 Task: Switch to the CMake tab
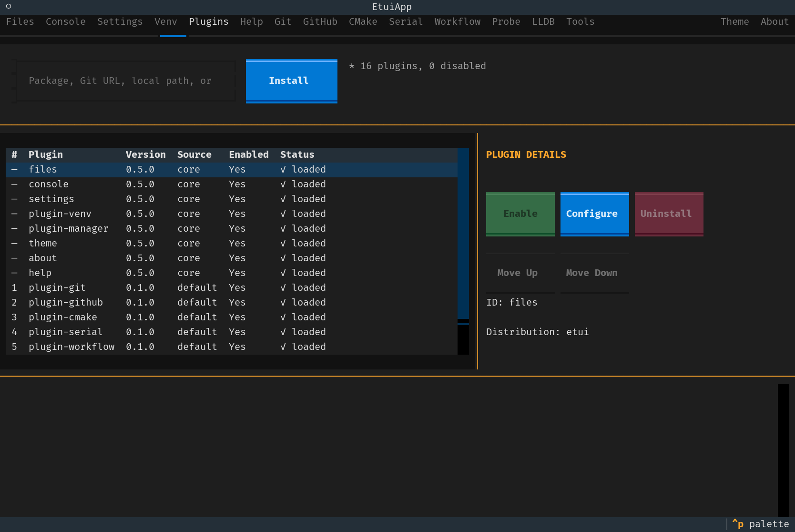pos(363,21)
